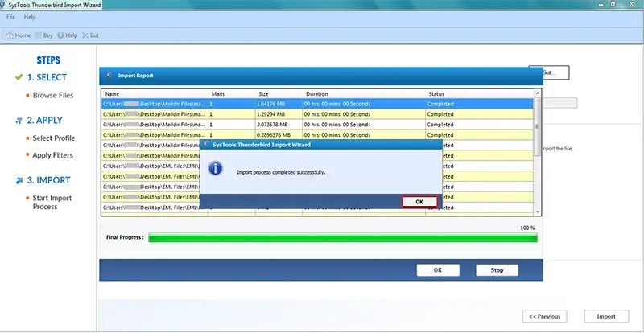Click the Help toolbar icon with the question mark
644x333 pixels.
coord(68,35)
